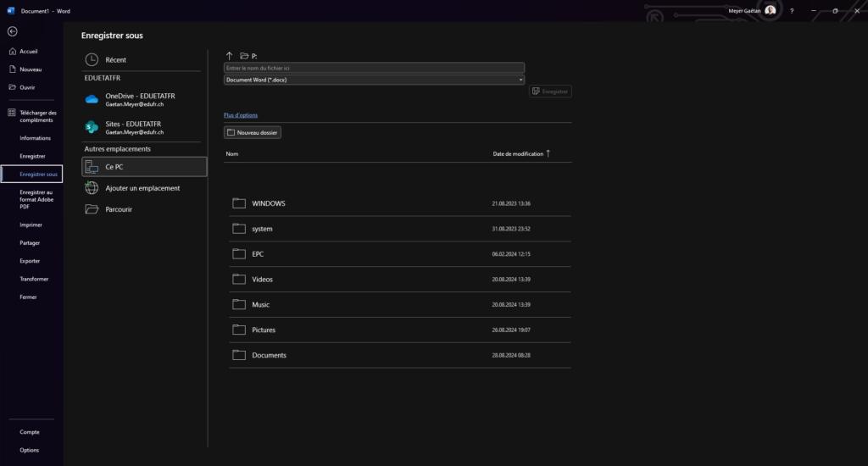This screenshot has height=466, width=868.
Task: Click the date 31.08.2023 23:52
Action: tap(511, 229)
